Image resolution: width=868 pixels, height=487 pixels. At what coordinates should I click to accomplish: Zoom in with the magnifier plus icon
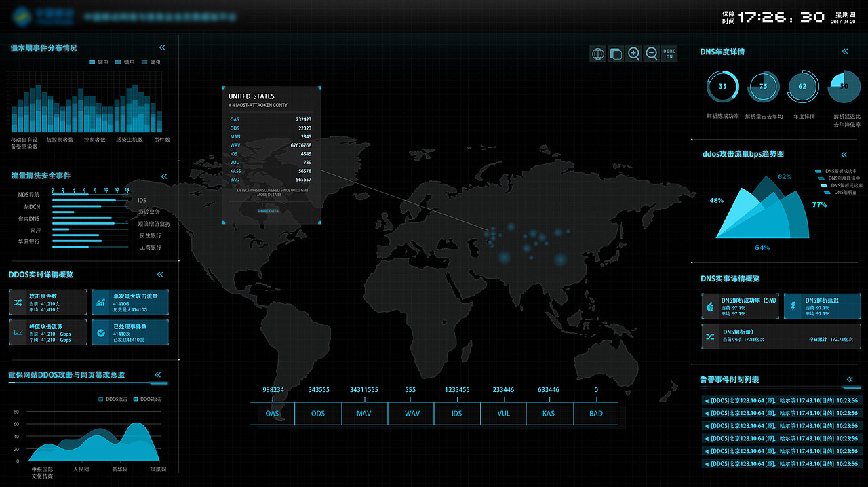(x=633, y=54)
